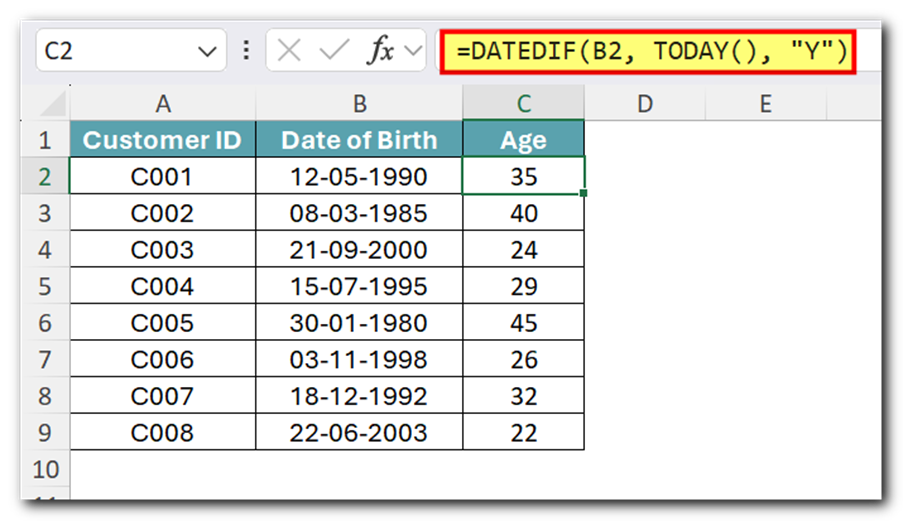Select cell containing C002
This screenshot has width=903, height=521.
tap(162, 213)
